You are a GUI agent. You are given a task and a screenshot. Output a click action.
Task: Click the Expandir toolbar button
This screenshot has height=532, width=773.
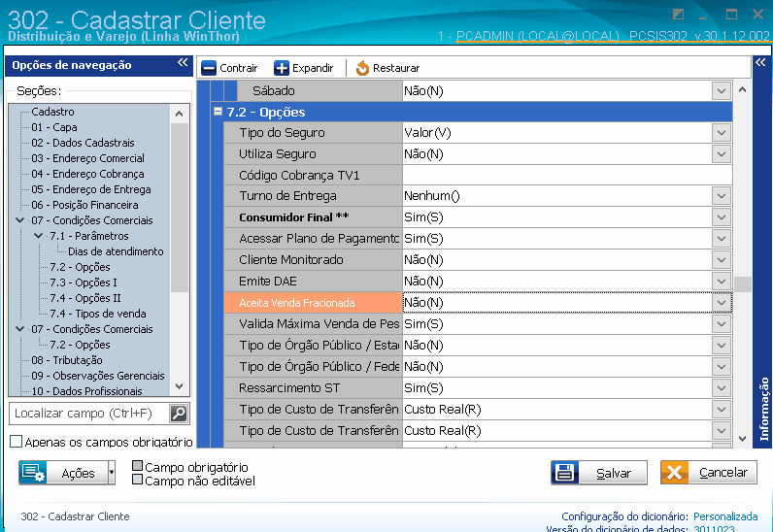[x=304, y=68]
